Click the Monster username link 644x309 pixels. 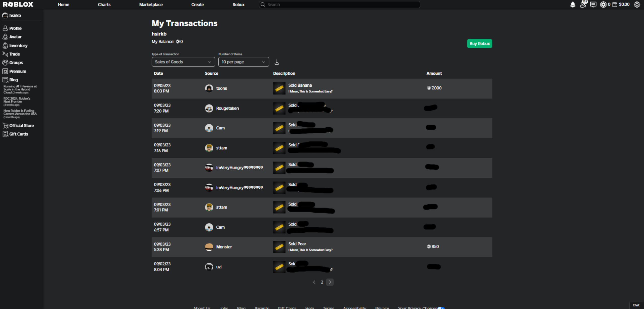[224, 247]
